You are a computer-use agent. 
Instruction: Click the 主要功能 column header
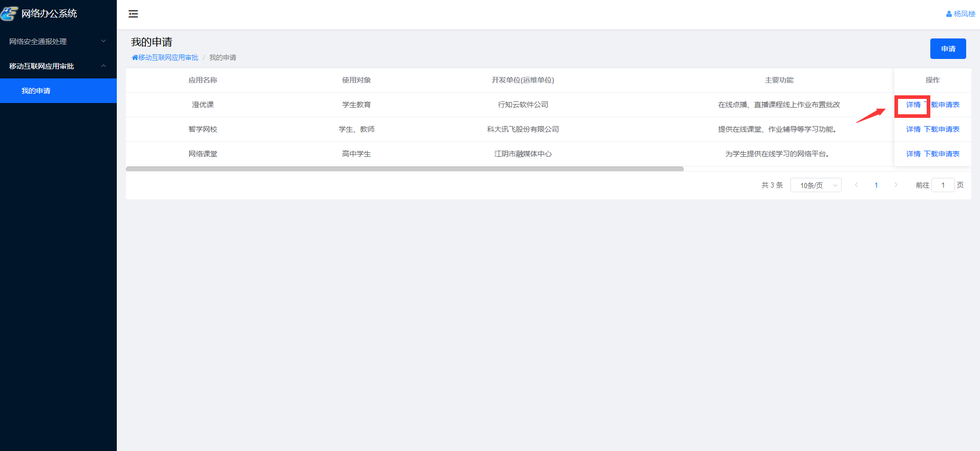(x=779, y=80)
